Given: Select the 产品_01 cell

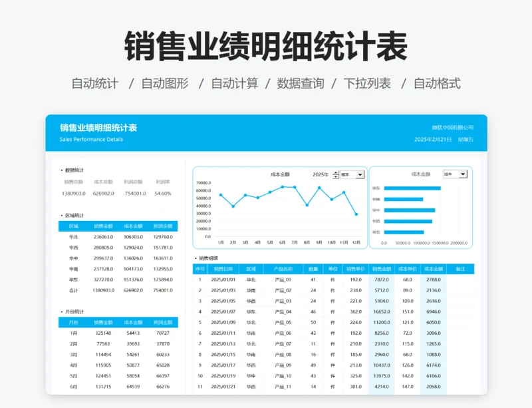Looking at the screenshot, I should [x=283, y=280].
